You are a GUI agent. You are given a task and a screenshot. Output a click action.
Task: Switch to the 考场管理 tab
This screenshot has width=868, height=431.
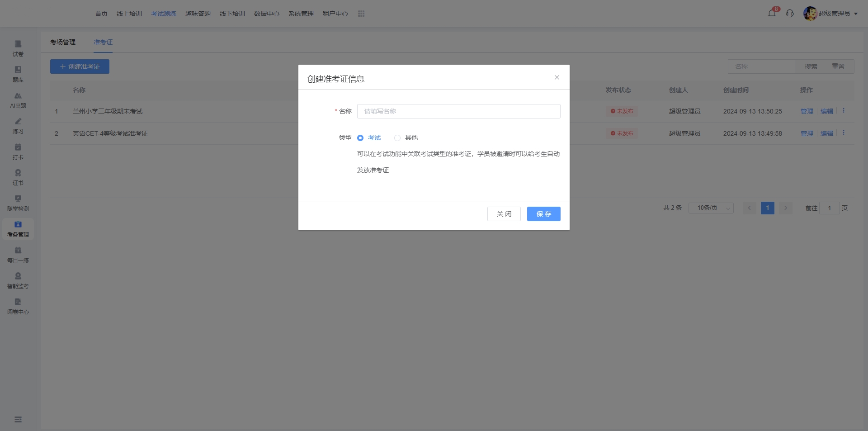click(63, 42)
